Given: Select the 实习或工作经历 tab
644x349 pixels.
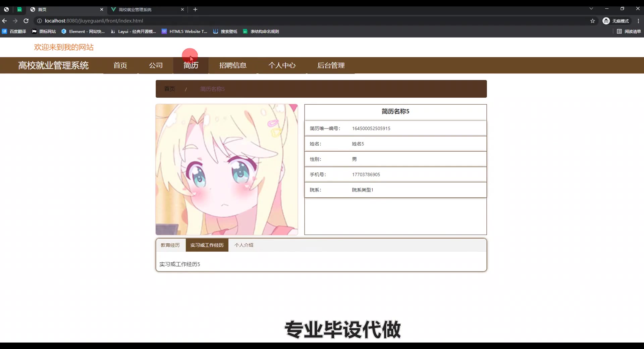Looking at the screenshot, I should (x=207, y=245).
